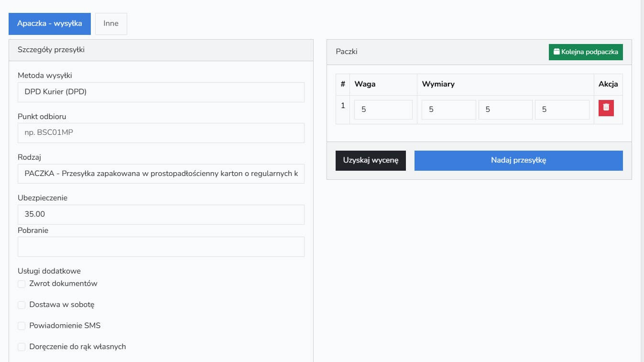Enable Dostawa w sobotę option
Image resolution: width=644 pixels, height=362 pixels.
point(22,305)
